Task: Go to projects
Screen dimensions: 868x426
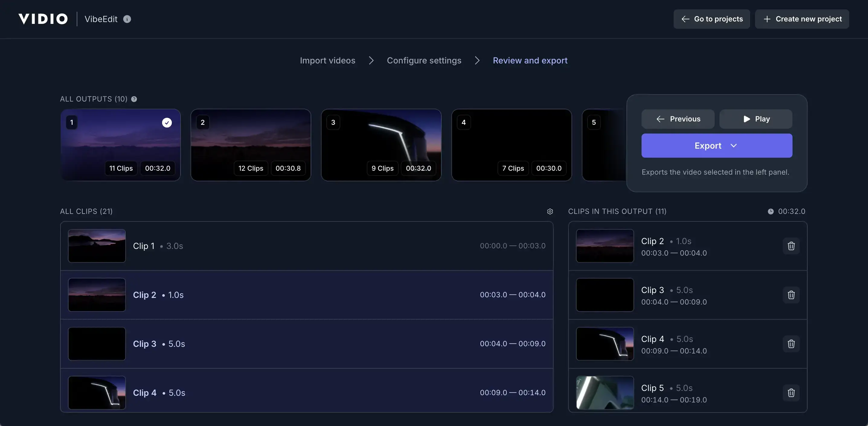Action: pyautogui.click(x=712, y=19)
